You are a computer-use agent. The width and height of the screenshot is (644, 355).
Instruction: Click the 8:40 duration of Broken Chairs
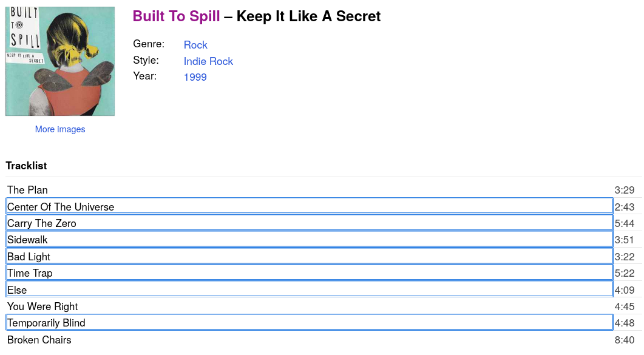coord(625,340)
